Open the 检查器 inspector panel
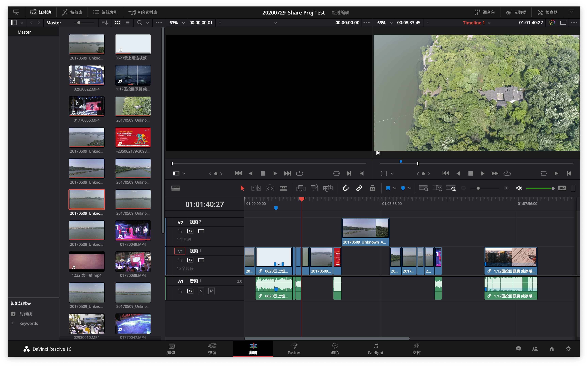 (x=548, y=12)
